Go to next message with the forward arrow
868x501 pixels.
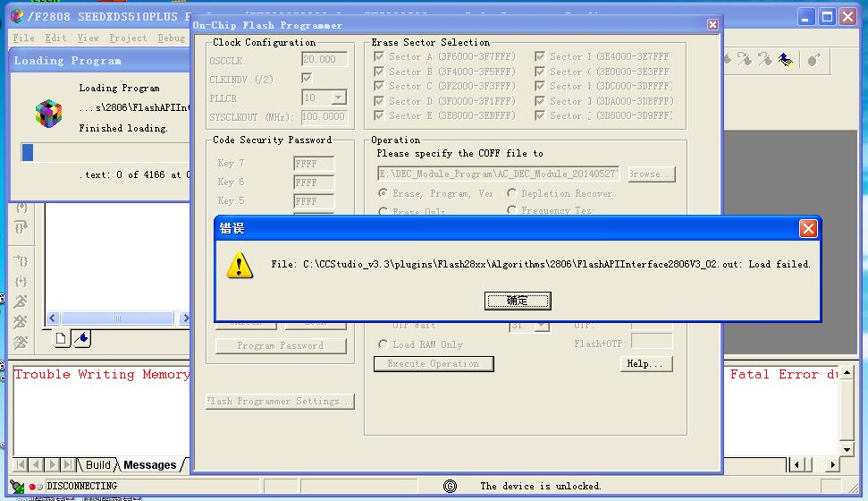pyautogui.click(x=53, y=464)
